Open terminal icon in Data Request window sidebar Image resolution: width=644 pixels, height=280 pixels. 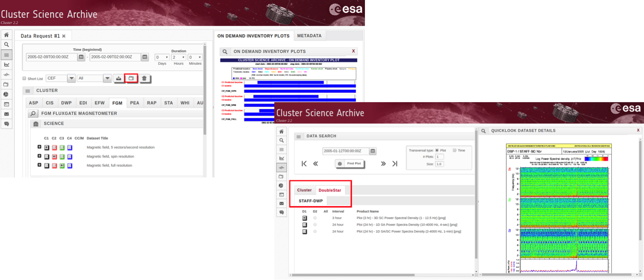pos(6,104)
